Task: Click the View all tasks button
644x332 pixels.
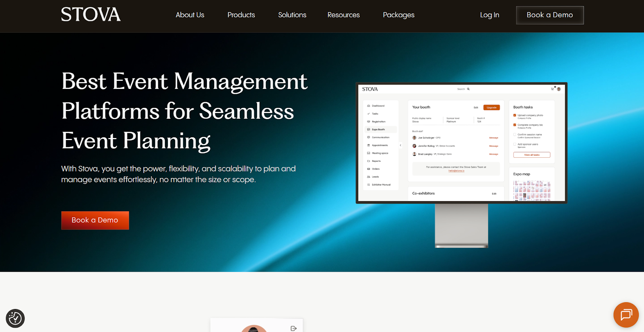Action: pyautogui.click(x=532, y=155)
